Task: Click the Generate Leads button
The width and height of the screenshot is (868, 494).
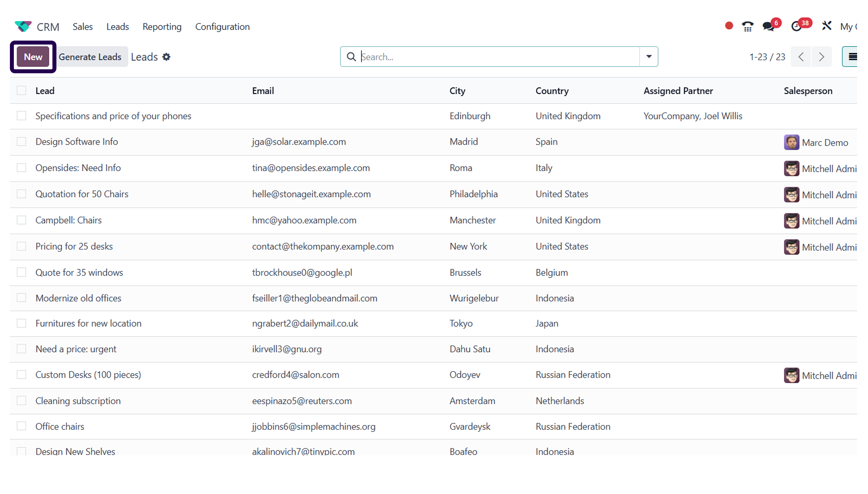Action: [90, 57]
